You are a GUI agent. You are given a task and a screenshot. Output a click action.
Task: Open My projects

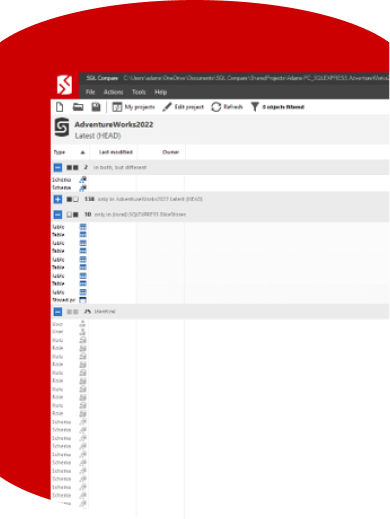pyautogui.click(x=134, y=107)
